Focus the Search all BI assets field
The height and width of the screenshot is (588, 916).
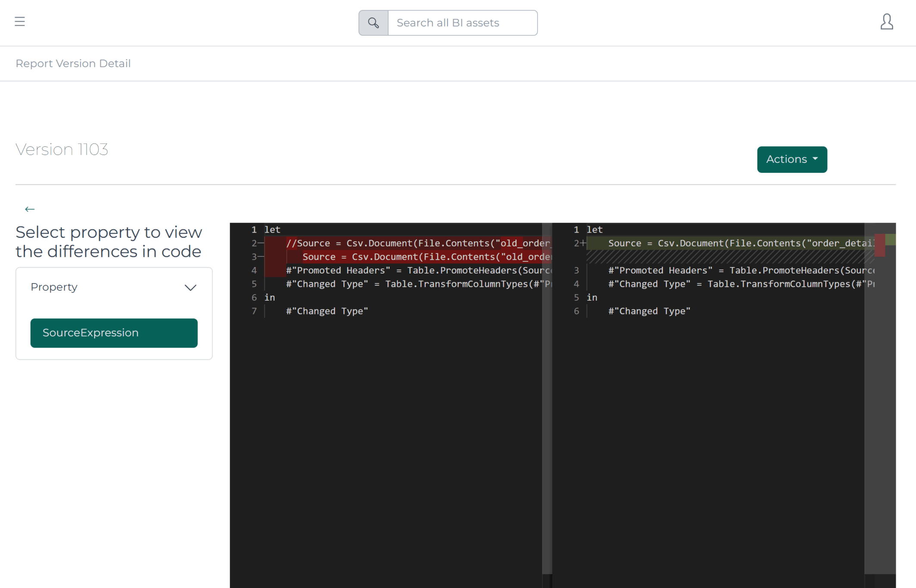pyautogui.click(x=462, y=23)
